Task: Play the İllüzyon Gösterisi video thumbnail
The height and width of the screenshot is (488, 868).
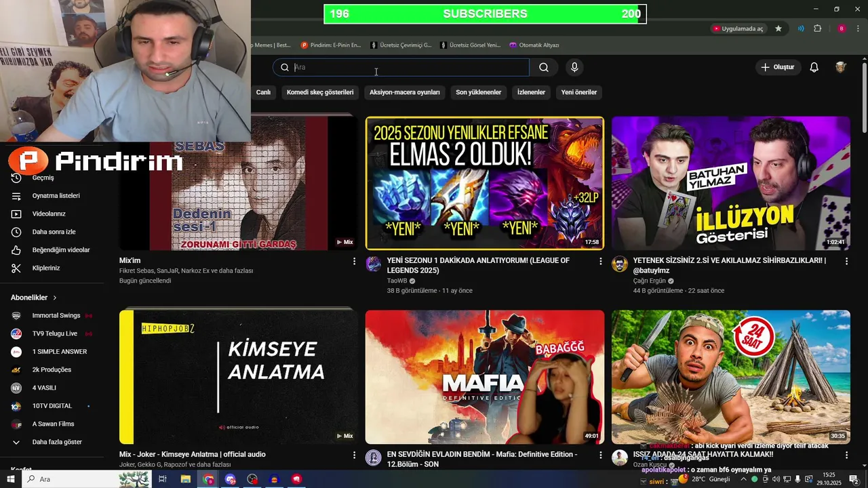Action: pyautogui.click(x=731, y=183)
